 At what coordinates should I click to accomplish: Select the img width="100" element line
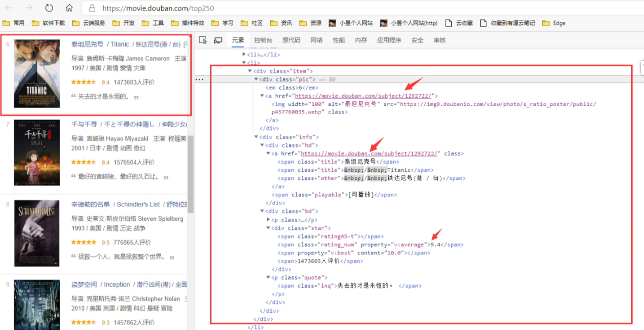click(434, 108)
